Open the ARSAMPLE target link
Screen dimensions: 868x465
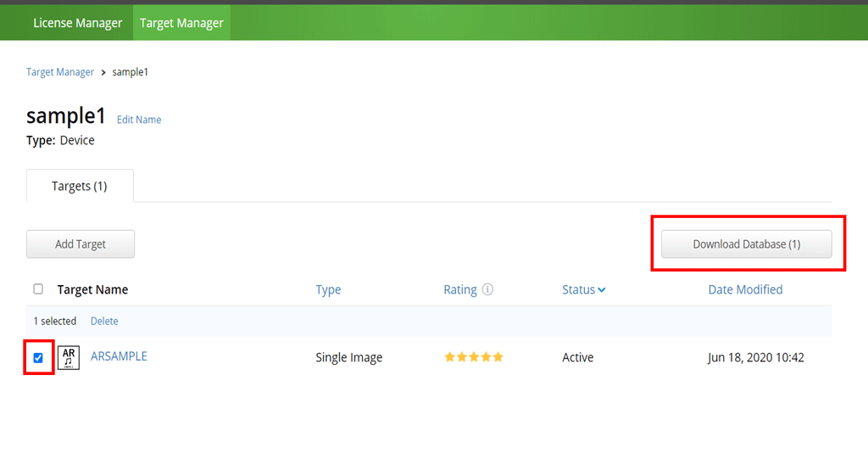pos(119,356)
